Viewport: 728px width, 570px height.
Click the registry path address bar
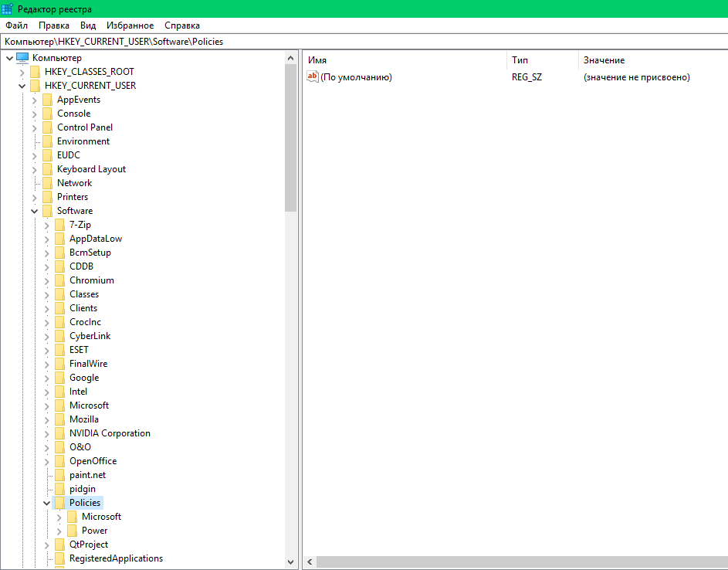pos(364,42)
